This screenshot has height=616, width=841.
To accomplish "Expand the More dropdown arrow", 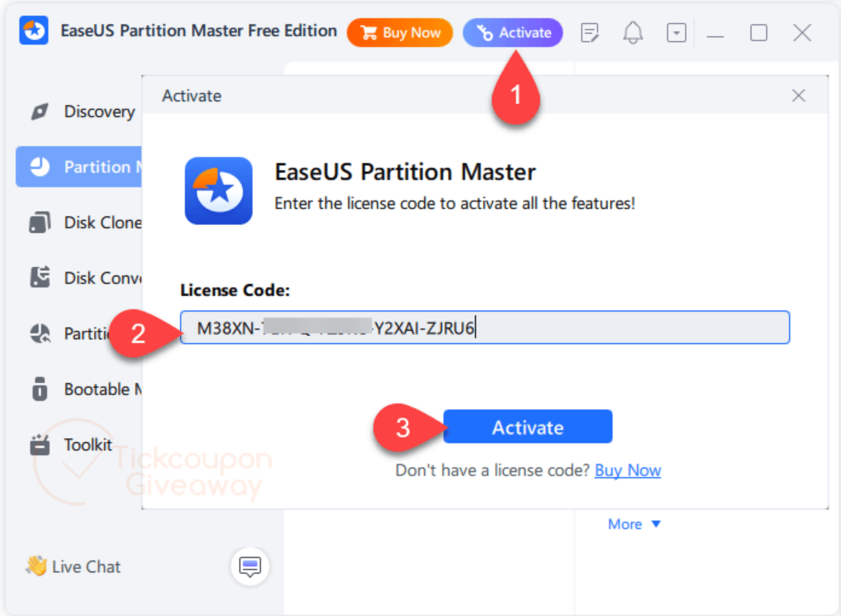I will click(656, 524).
